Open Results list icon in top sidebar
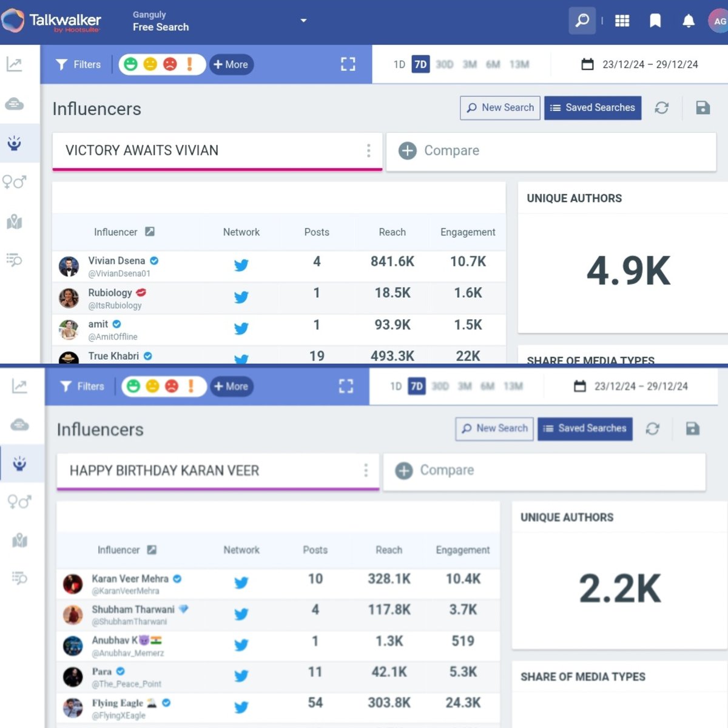Viewport: 728px width, 728px height. [x=15, y=260]
